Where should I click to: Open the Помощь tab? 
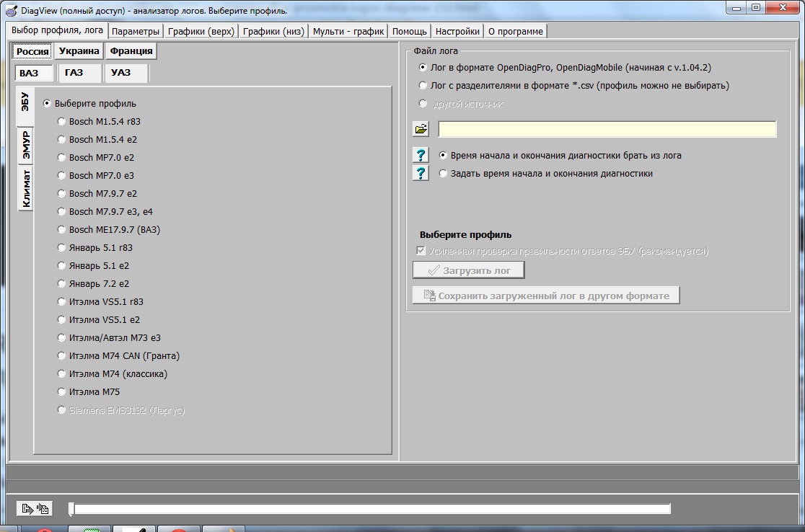(410, 31)
